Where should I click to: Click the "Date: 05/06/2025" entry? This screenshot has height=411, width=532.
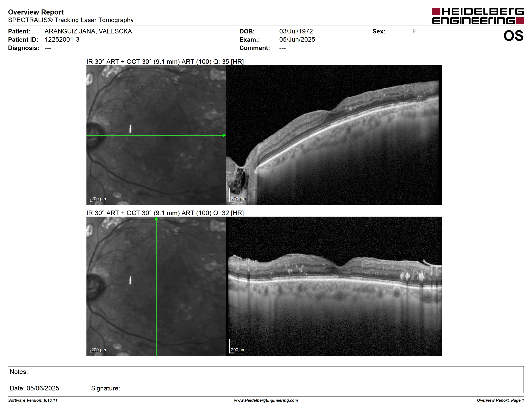point(34,388)
